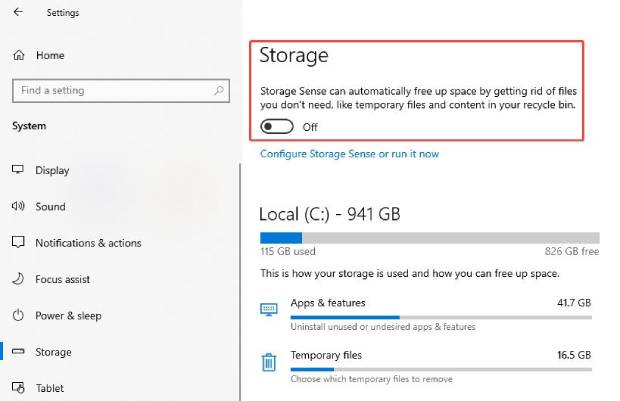This screenshot has width=620, height=401.
Task: Click the Notifications & actions icon
Action: point(18,243)
